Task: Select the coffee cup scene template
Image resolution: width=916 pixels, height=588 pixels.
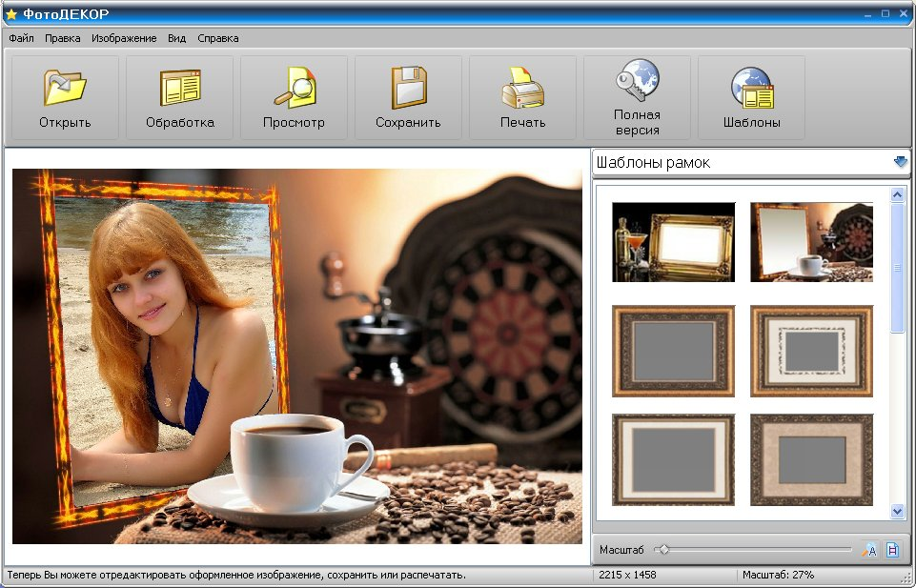Action: (811, 242)
